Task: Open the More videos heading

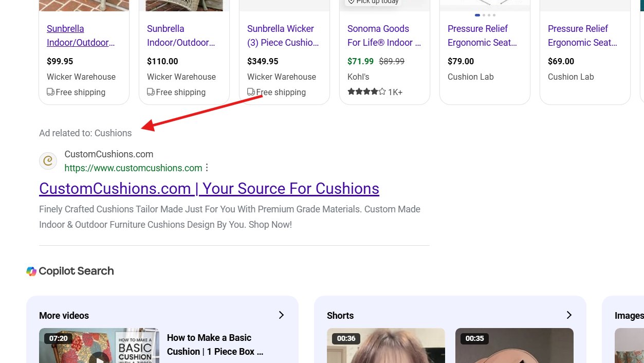Action: click(64, 316)
